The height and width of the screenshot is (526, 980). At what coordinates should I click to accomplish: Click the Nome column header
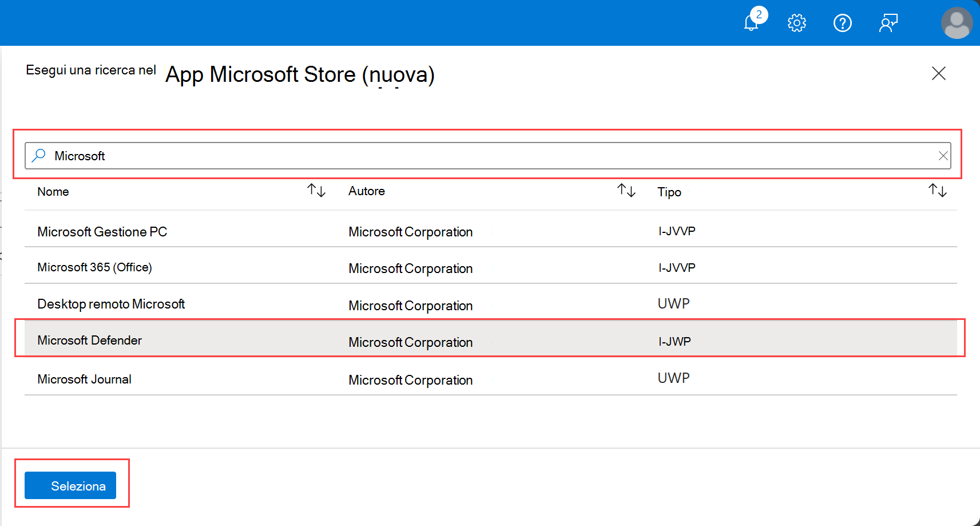(53, 192)
